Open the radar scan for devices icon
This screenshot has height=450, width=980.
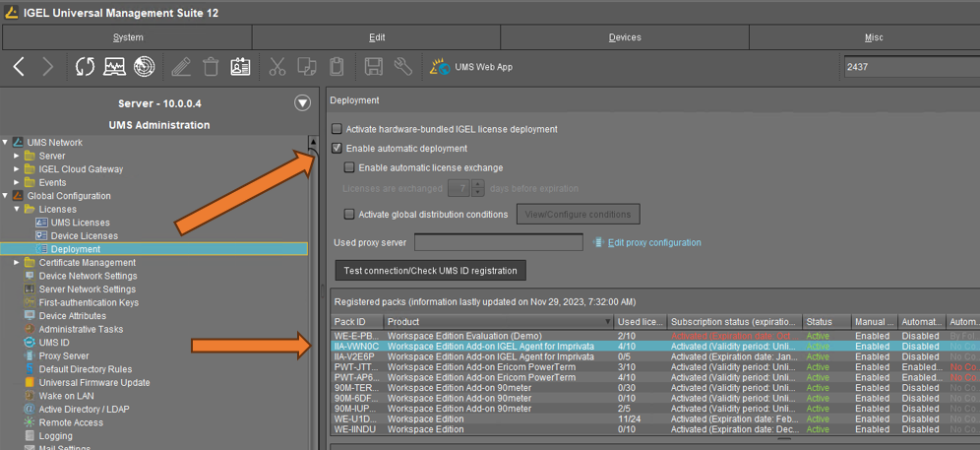(x=145, y=67)
